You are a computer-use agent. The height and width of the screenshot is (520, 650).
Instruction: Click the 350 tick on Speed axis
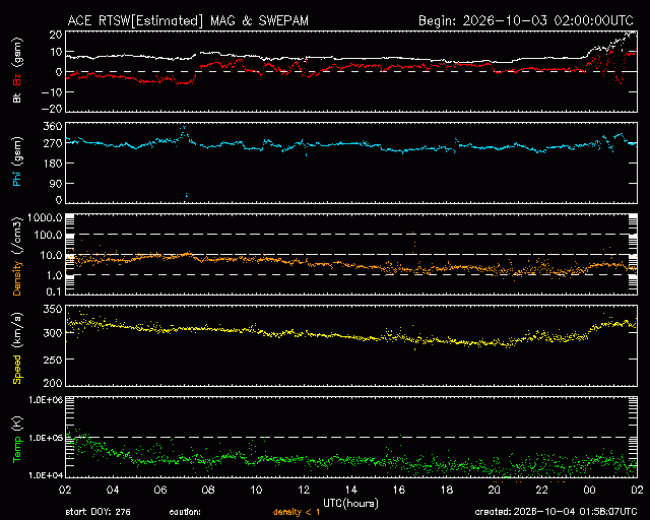click(53, 309)
